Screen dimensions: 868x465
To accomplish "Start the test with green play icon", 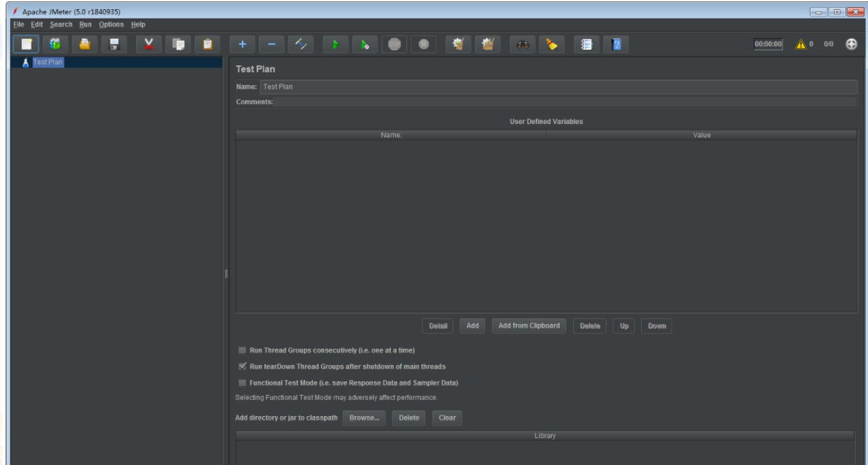I will pyautogui.click(x=335, y=44).
